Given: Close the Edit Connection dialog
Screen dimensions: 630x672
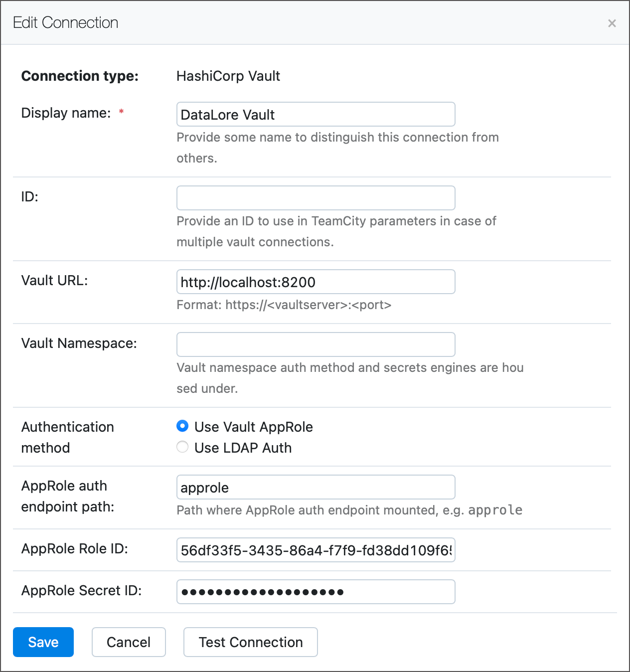Looking at the screenshot, I should pyautogui.click(x=612, y=23).
